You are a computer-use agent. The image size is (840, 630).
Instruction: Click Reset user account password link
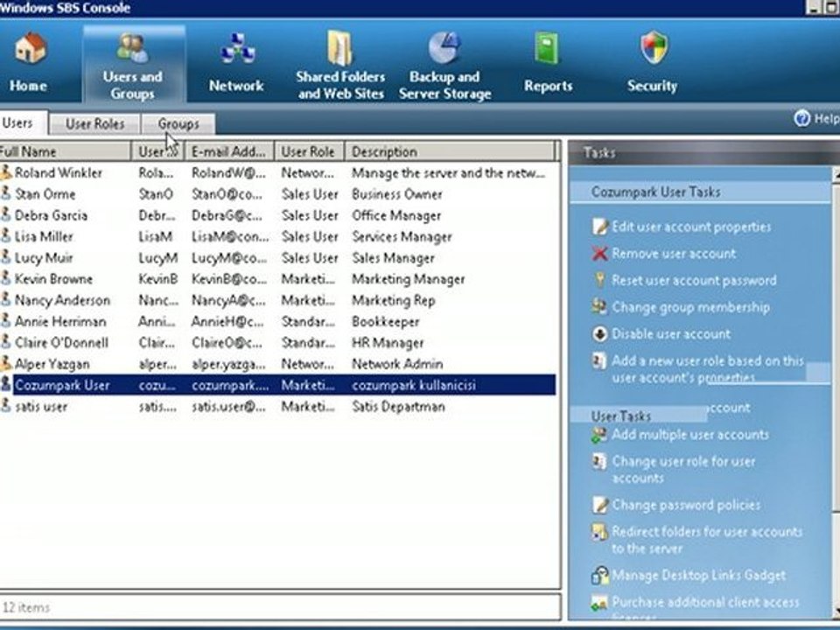click(694, 280)
